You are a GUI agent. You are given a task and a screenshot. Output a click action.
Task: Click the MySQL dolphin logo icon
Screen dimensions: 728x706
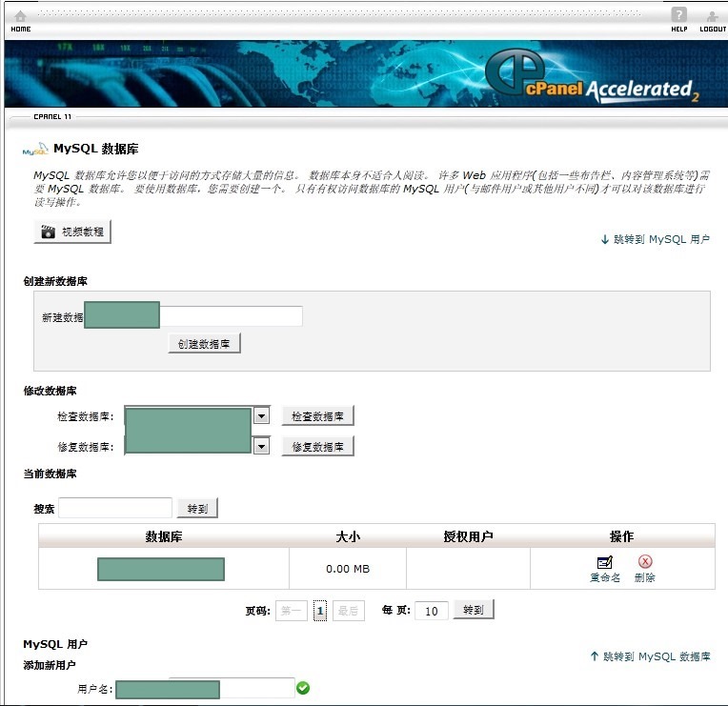pos(35,149)
